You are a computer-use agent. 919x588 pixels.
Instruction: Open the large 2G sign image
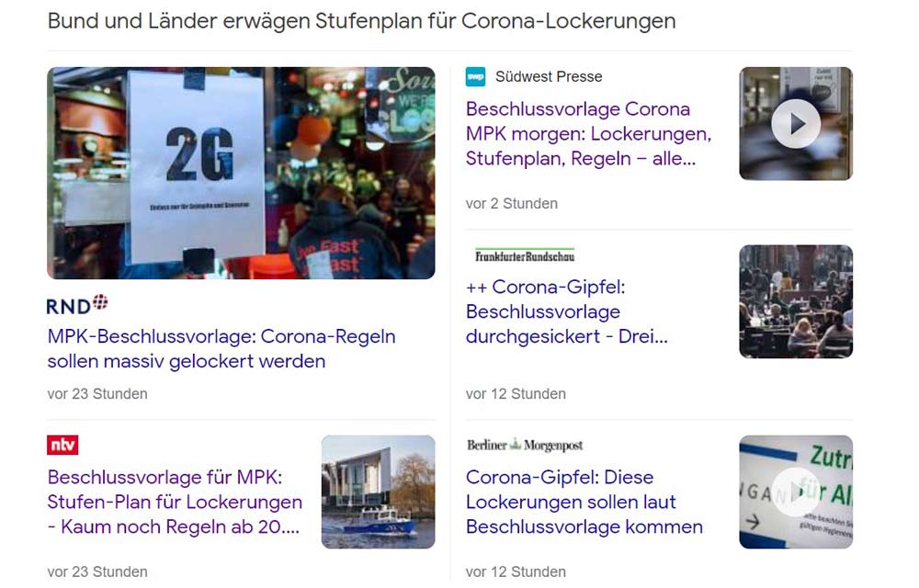241,173
